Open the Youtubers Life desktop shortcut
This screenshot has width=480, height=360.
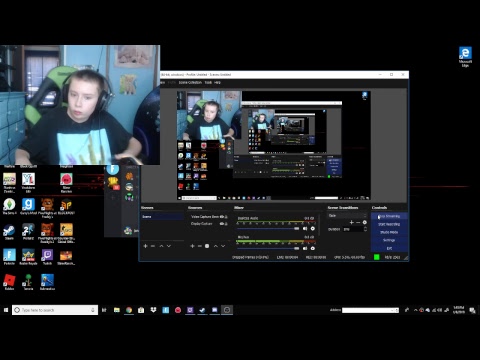pos(28,183)
